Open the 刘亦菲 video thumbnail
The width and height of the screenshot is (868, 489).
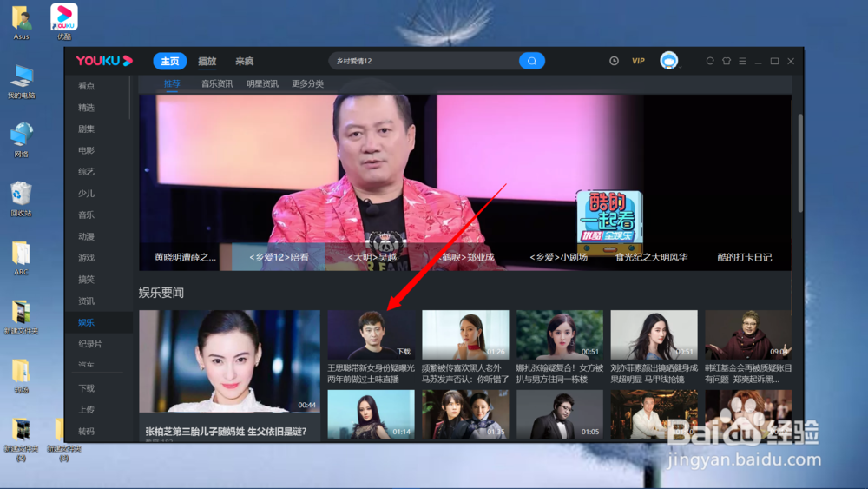point(654,334)
